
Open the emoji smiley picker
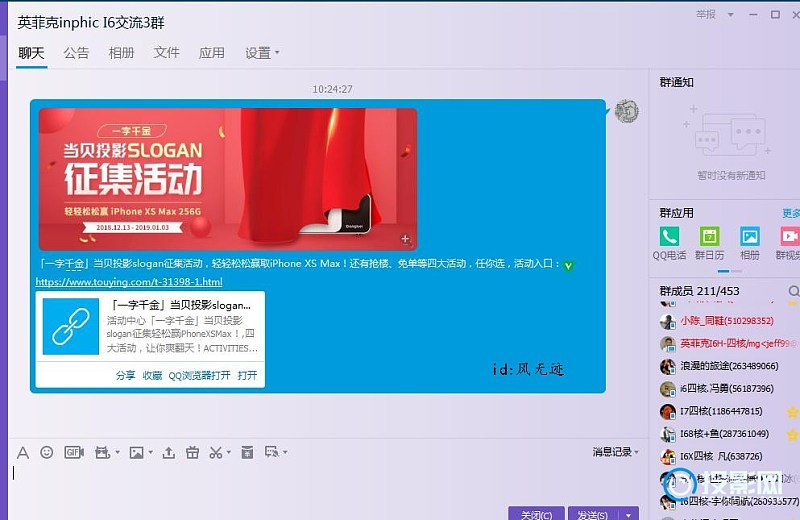(46, 453)
